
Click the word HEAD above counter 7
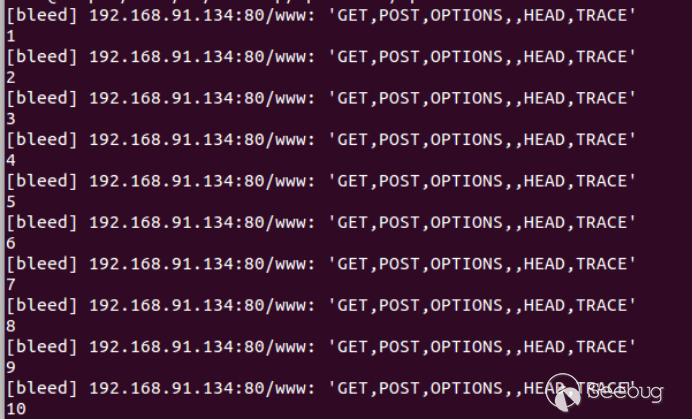point(544,264)
